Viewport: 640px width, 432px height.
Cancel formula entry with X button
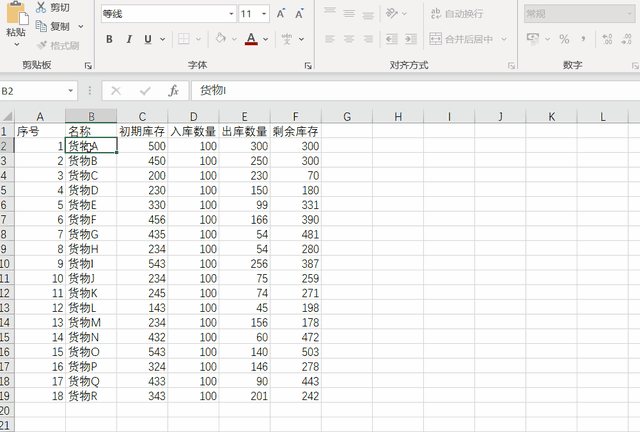click(116, 91)
